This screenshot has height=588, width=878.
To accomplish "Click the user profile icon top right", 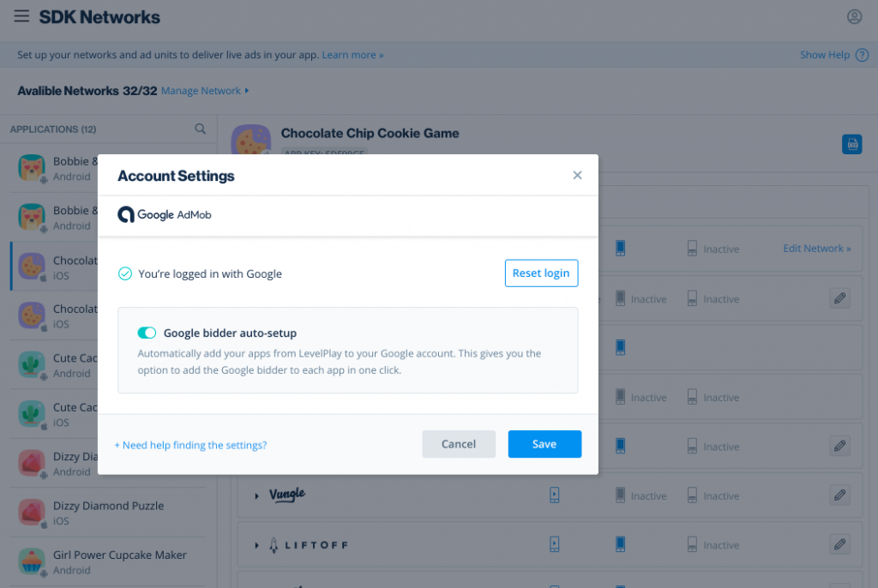I will tap(854, 16).
